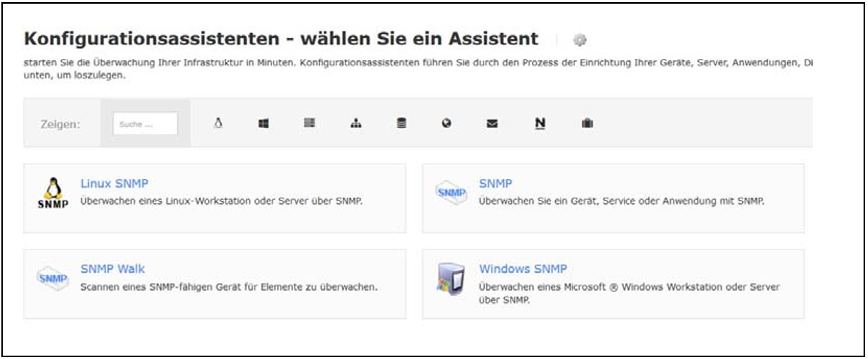868x359 pixels.
Task: Open the SNMP wizard link
Action: click(x=495, y=184)
